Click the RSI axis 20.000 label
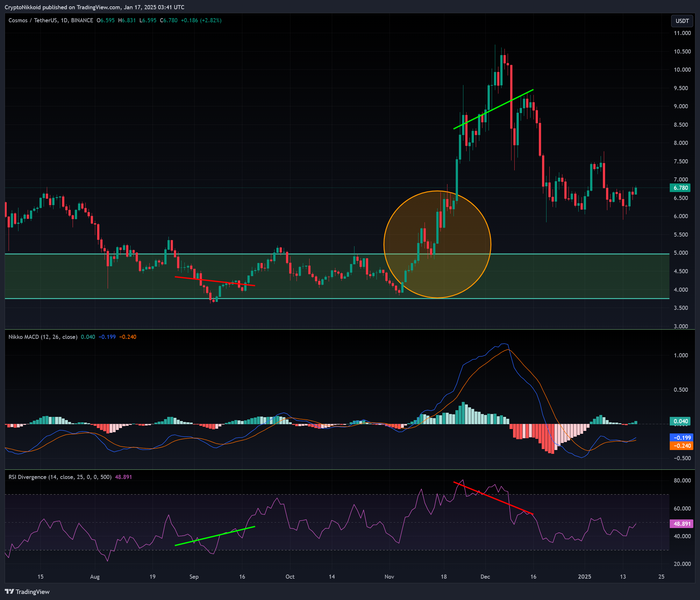This screenshot has height=600, width=700. (682, 564)
